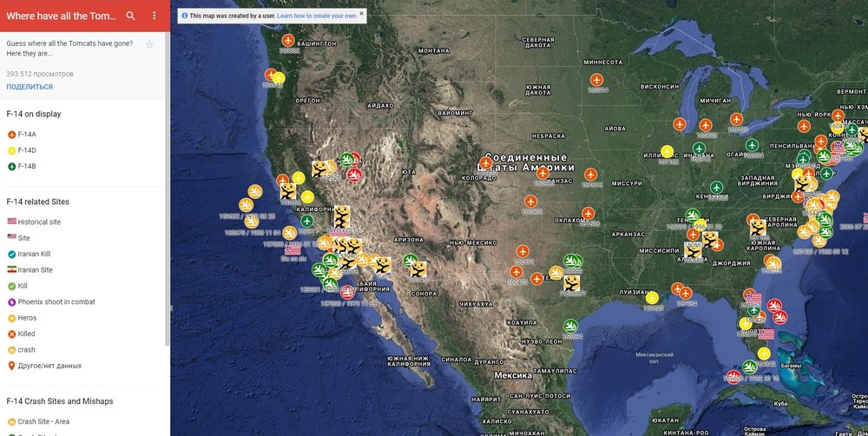Open green crash marker south of Florida
The image size is (868, 436).
[750, 367]
